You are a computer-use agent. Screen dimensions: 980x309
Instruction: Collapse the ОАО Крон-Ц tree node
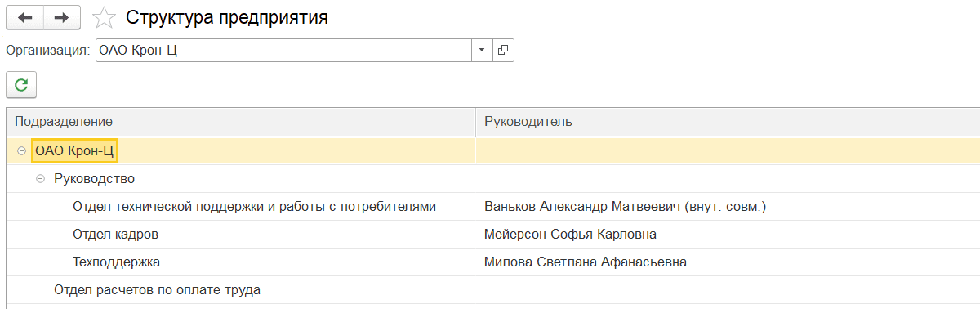(x=22, y=151)
